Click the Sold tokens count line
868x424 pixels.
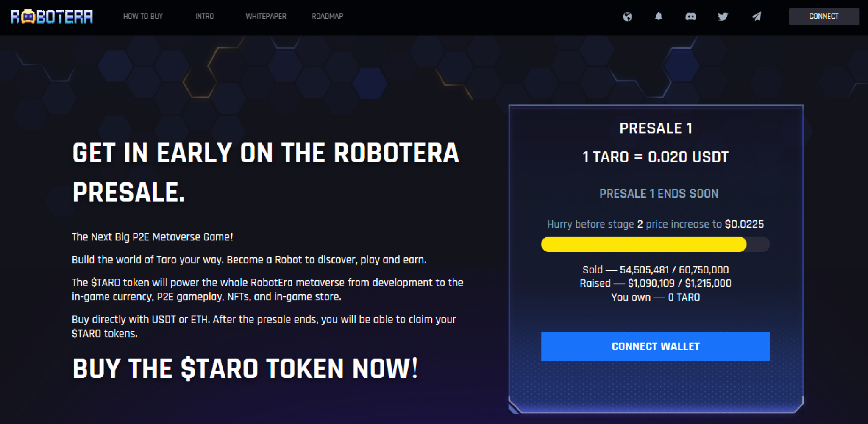[x=656, y=270]
